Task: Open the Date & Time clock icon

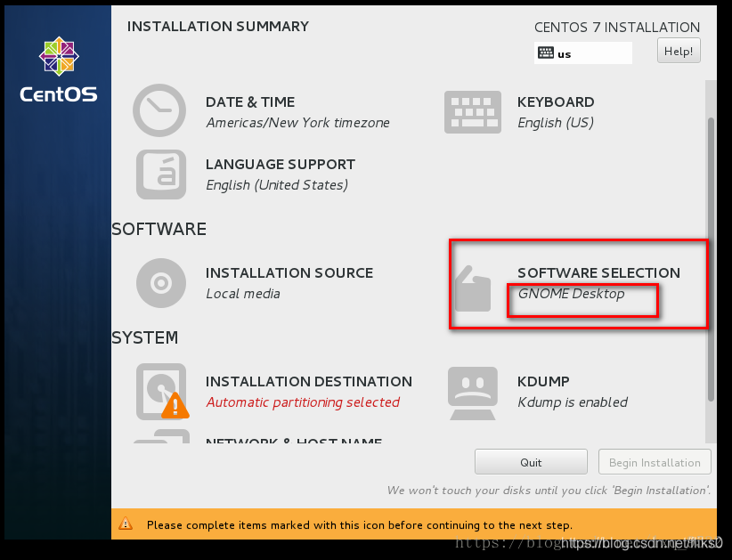Action: point(159,110)
